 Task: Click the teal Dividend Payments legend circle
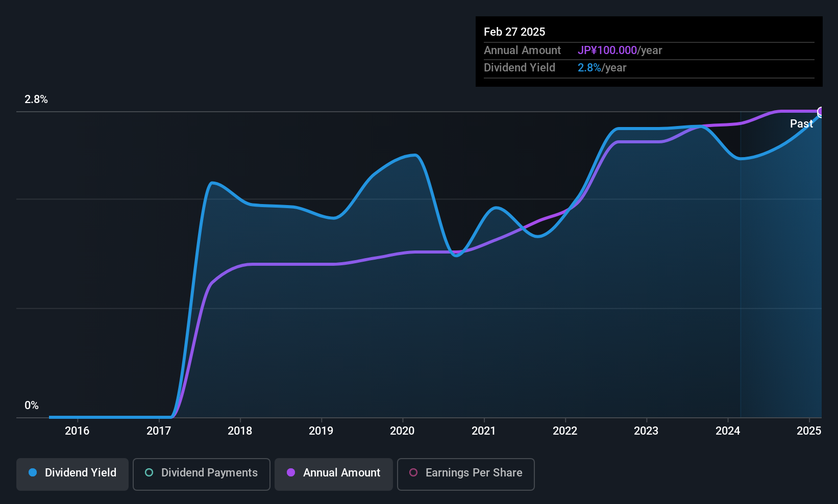(149, 472)
